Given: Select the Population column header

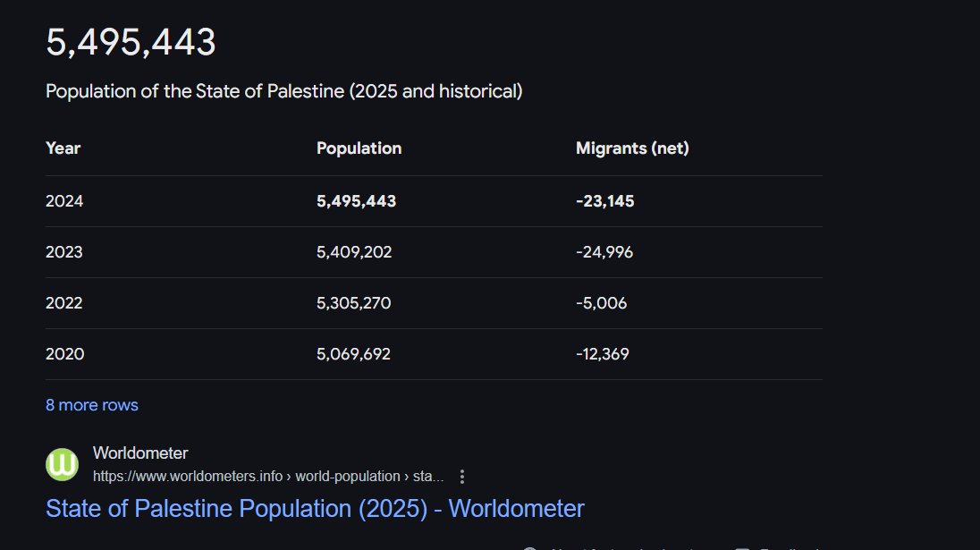Looking at the screenshot, I should (359, 148).
